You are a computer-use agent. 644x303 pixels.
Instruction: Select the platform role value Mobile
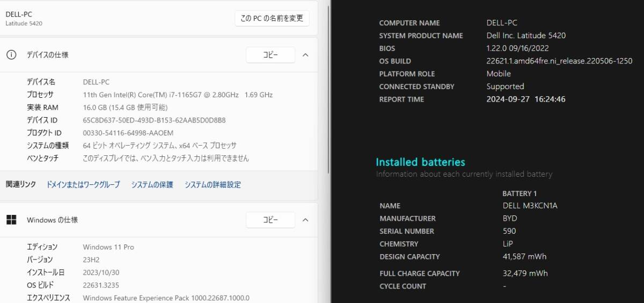(x=499, y=74)
